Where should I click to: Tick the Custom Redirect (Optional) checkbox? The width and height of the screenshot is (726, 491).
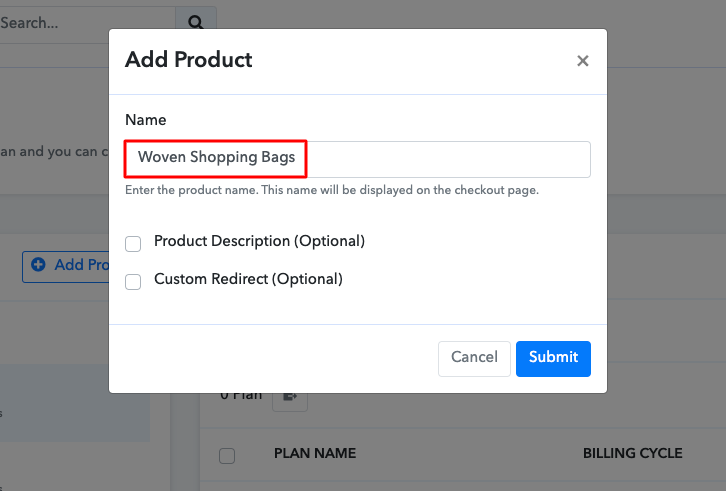133,282
